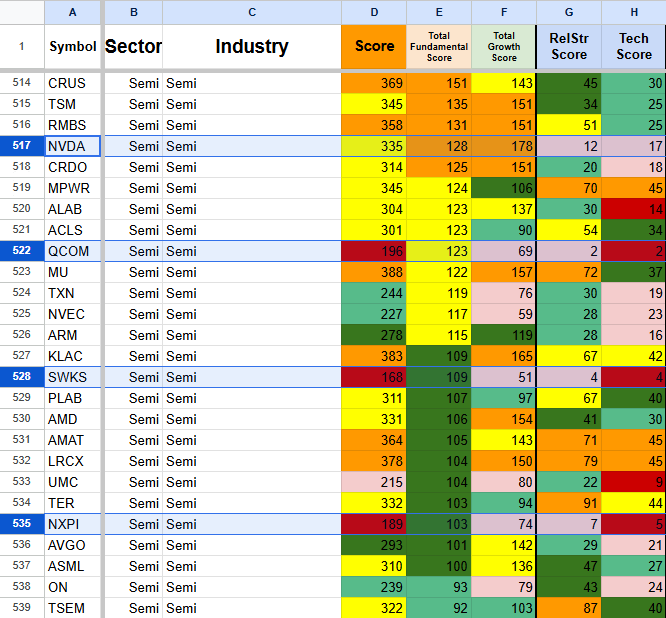Click the orange Score header cell
This screenshot has width=666, height=618.
[x=374, y=46]
